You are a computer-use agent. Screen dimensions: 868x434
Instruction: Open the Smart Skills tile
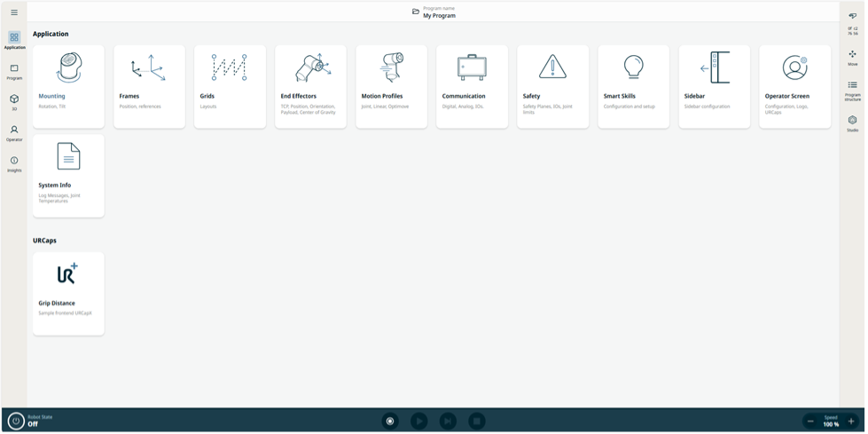pos(633,86)
